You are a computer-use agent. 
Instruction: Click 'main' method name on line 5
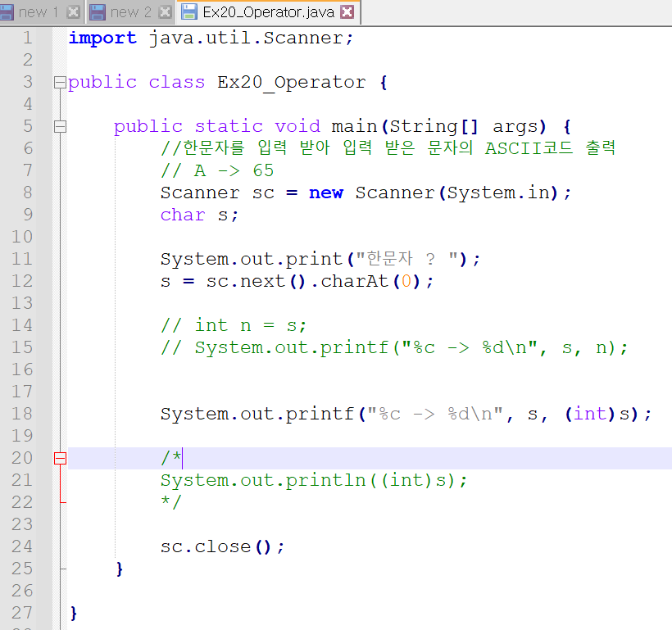tap(354, 126)
